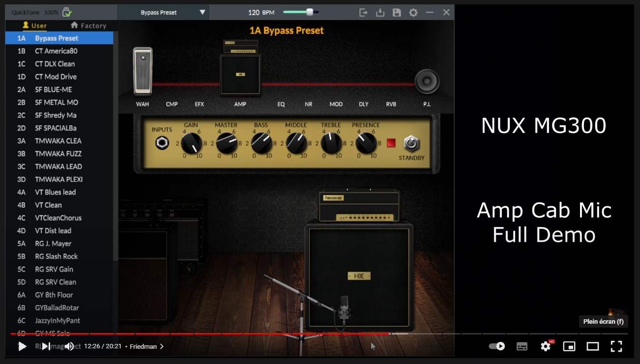This screenshot has height=364, width=640.
Task: Toggle the STANDBY switch on the amp
Action: pos(411,143)
